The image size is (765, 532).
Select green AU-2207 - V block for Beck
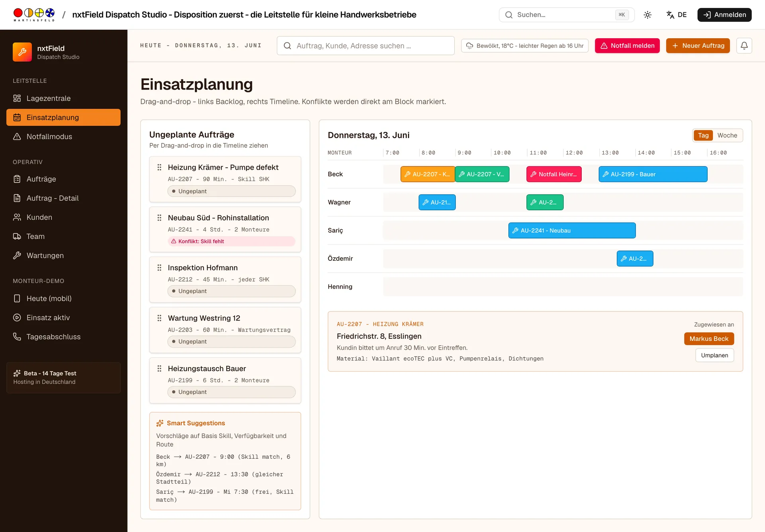click(482, 174)
